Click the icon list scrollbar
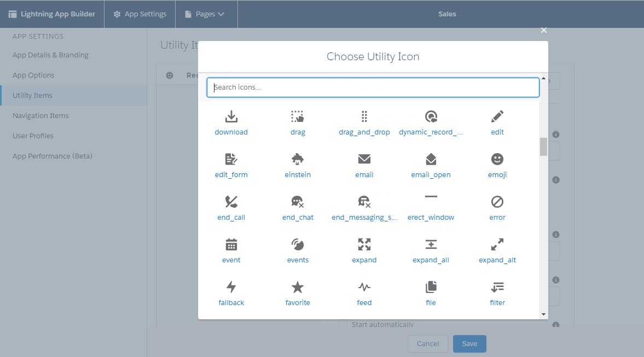Viewport: 644px width, 357px height. click(x=543, y=146)
